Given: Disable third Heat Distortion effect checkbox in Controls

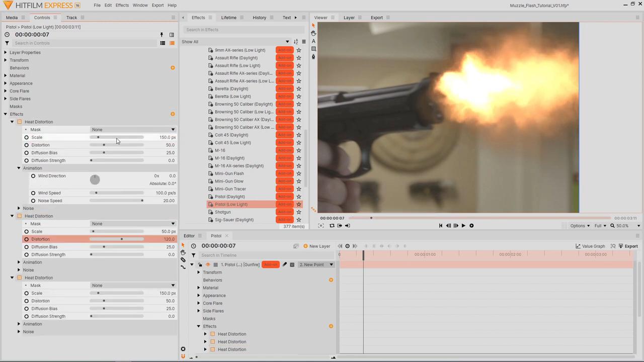Looking at the screenshot, I should tap(20, 278).
